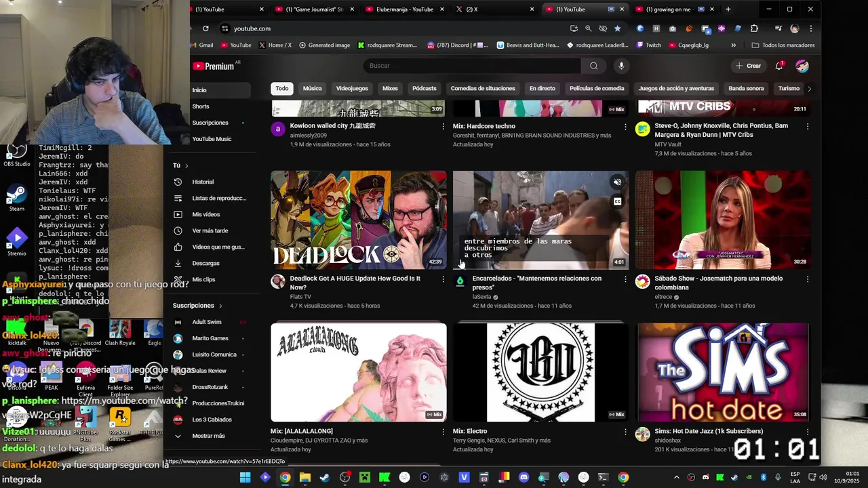Open a new browser tab
Viewport: 868px width, 488px height.
tap(728, 9)
